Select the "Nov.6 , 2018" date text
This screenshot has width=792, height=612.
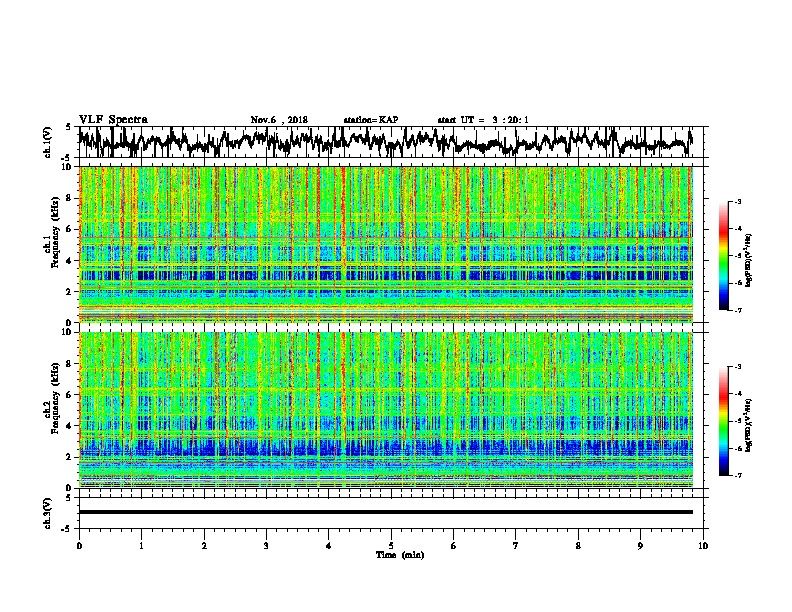coord(279,120)
